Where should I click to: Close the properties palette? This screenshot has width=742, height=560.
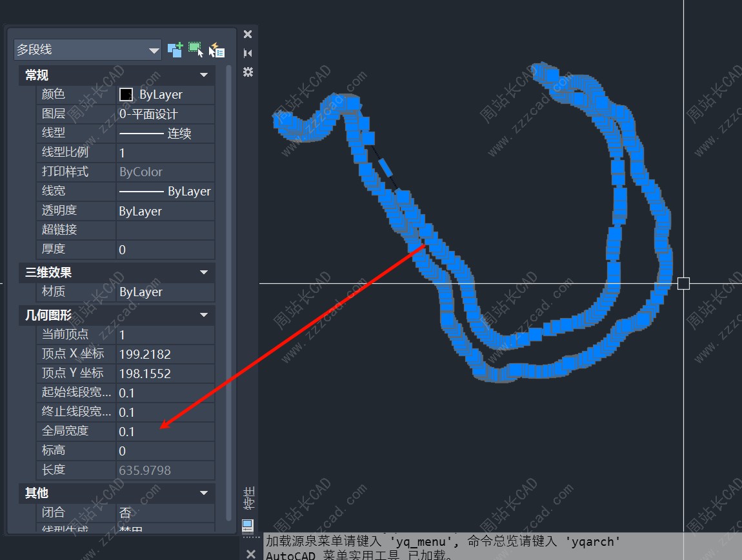tap(248, 34)
